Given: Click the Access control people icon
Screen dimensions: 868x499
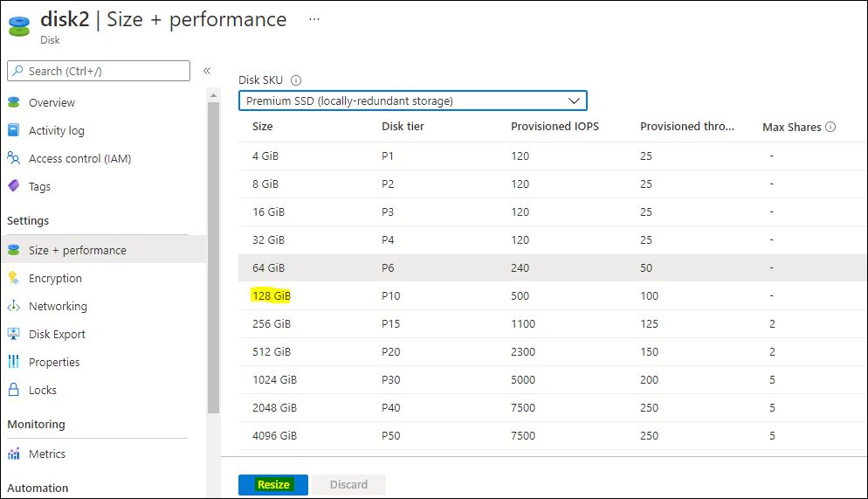Looking at the screenshot, I should pos(14,158).
